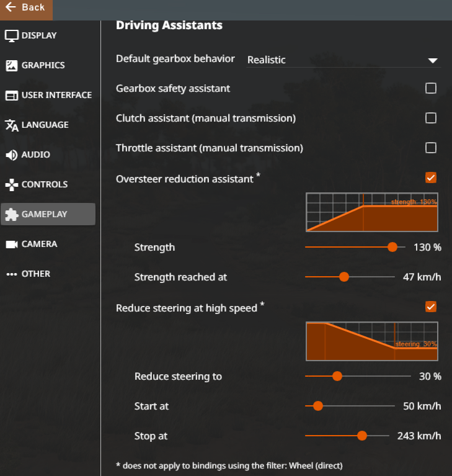The image size is (452, 476).
Task: Enable Gearbox safety assistant checkbox
Action: pyautogui.click(x=431, y=88)
